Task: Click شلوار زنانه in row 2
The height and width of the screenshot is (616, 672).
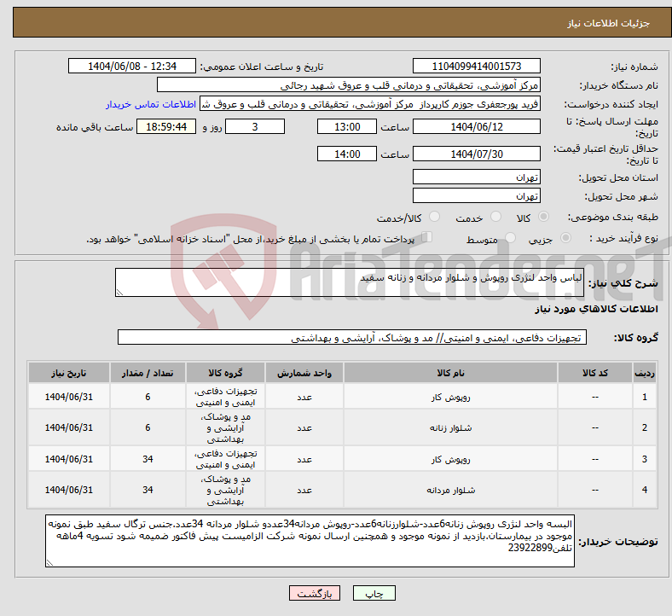Action: [450, 427]
